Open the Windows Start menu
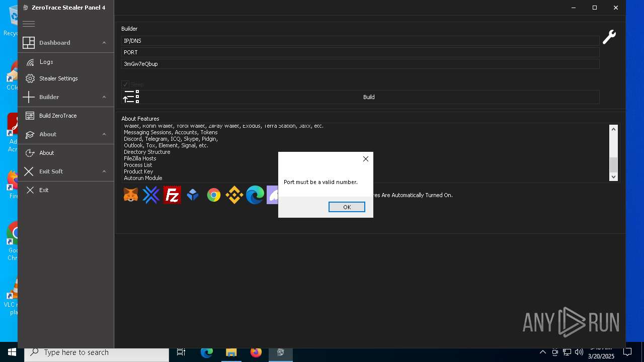644x362 pixels. (x=12, y=352)
